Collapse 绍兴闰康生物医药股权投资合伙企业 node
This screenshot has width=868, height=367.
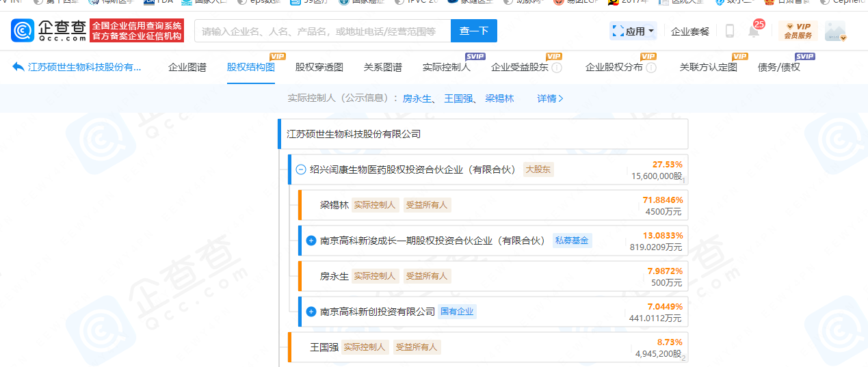[x=300, y=169]
